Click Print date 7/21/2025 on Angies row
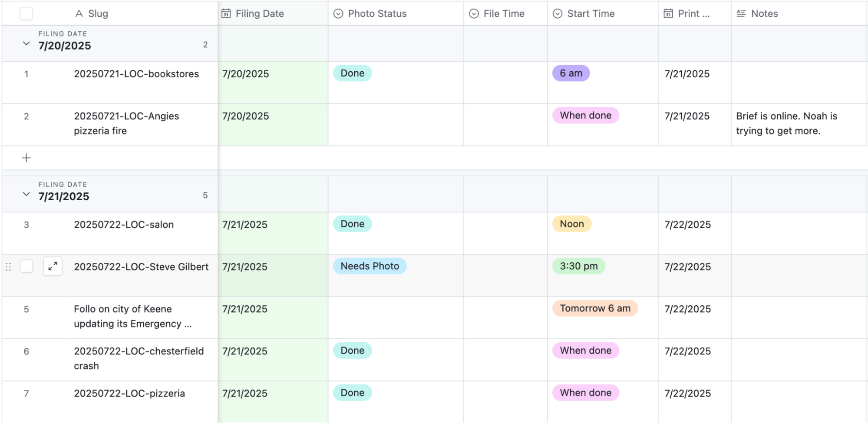The image size is (868, 423). 687,116
